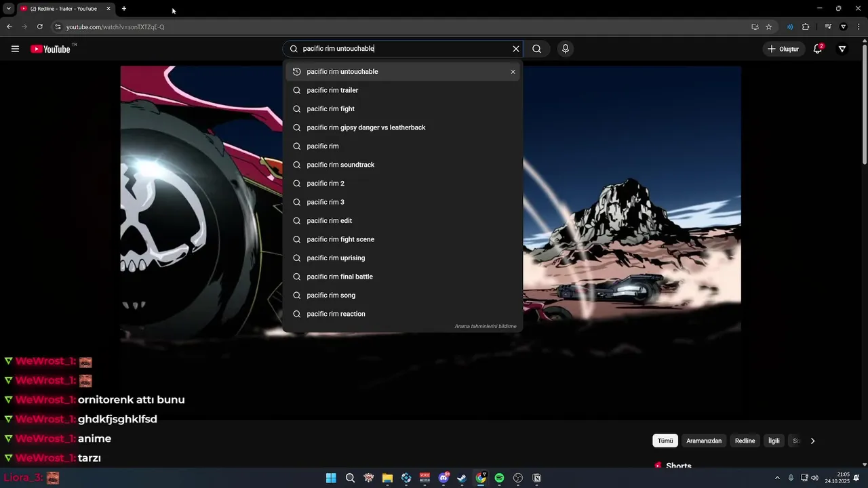Select suggestion 'pacific rim 3'

pos(403,202)
